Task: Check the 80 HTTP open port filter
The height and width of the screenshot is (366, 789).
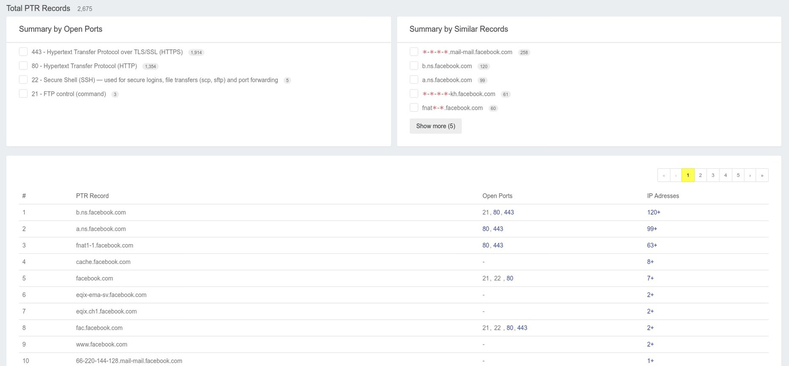Action: click(x=23, y=65)
